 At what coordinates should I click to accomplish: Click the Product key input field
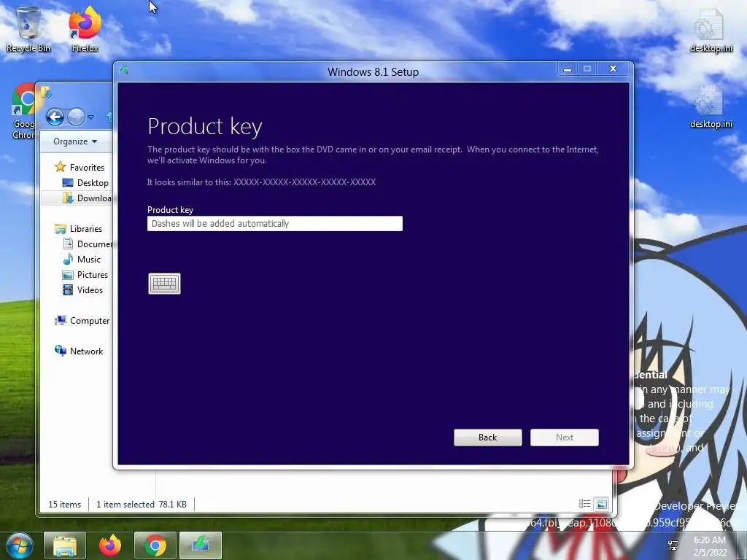[x=275, y=223]
